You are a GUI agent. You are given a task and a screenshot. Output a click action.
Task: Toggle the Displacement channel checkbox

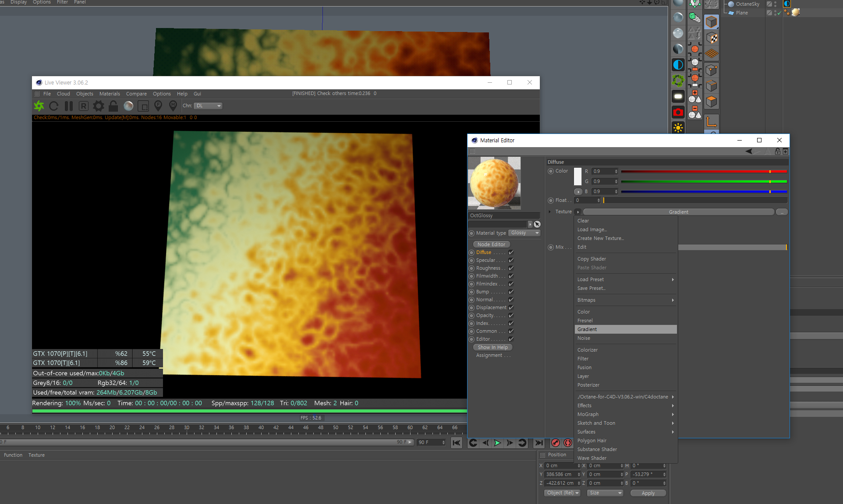[511, 307]
